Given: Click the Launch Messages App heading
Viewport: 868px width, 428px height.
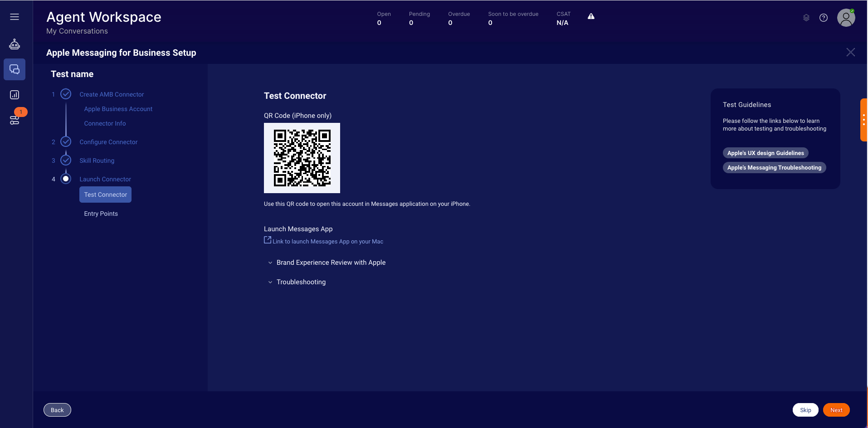Looking at the screenshot, I should (x=298, y=229).
